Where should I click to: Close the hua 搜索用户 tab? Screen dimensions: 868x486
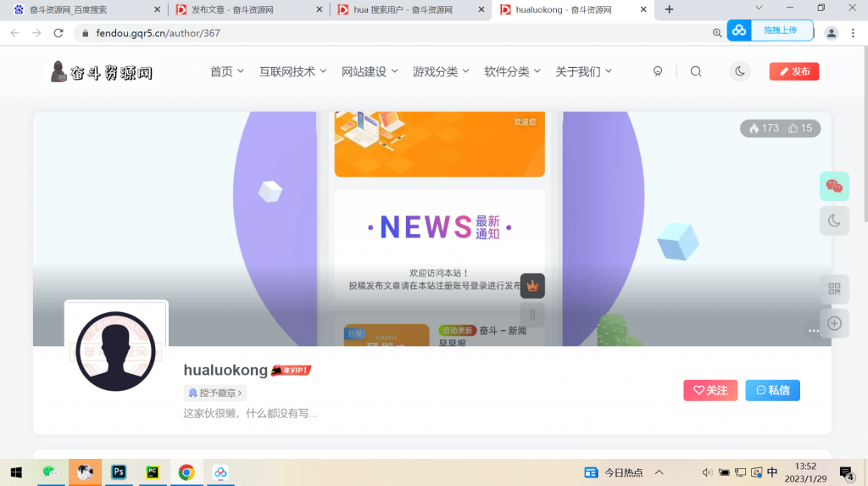pos(481,10)
